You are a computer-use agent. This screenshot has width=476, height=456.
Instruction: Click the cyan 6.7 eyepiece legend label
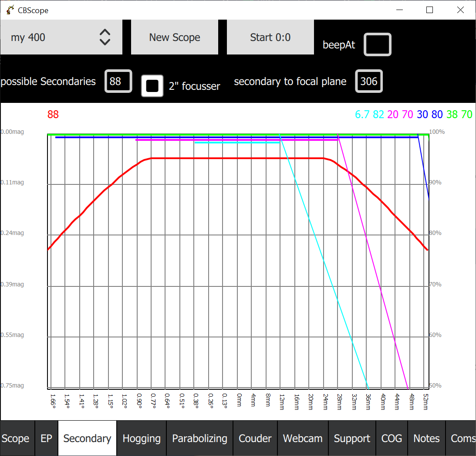coord(362,114)
